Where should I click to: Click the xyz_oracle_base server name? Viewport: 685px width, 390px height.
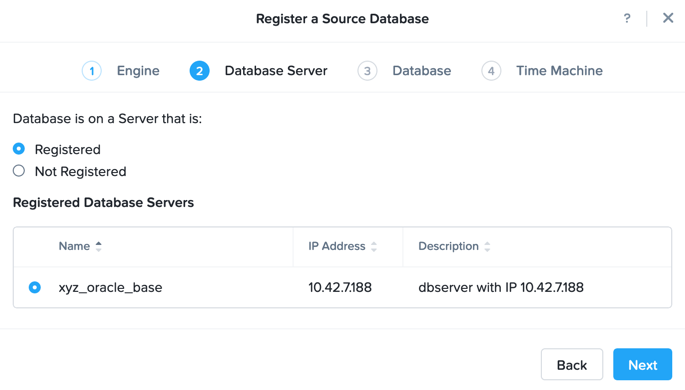point(111,288)
